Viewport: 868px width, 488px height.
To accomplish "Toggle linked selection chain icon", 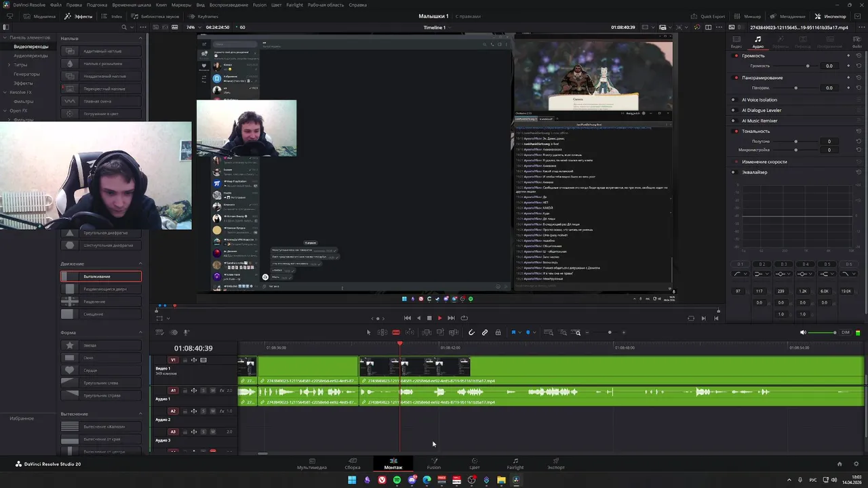I will 485,332.
